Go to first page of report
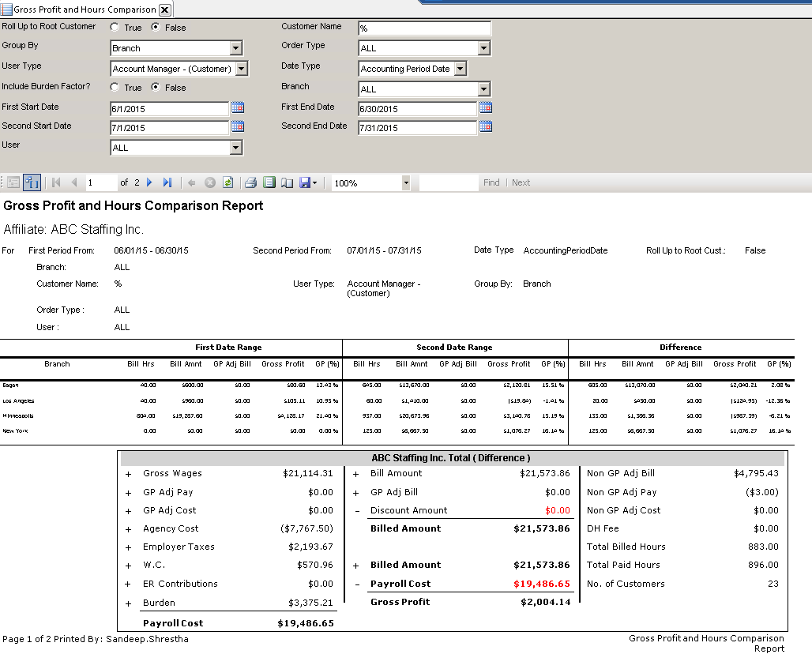This screenshot has width=812, height=654. [x=56, y=182]
